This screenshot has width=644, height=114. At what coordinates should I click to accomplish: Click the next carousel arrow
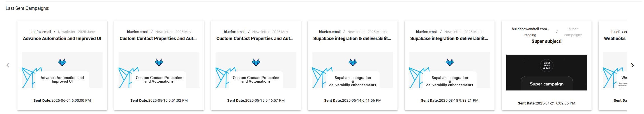[x=633, y=65]
